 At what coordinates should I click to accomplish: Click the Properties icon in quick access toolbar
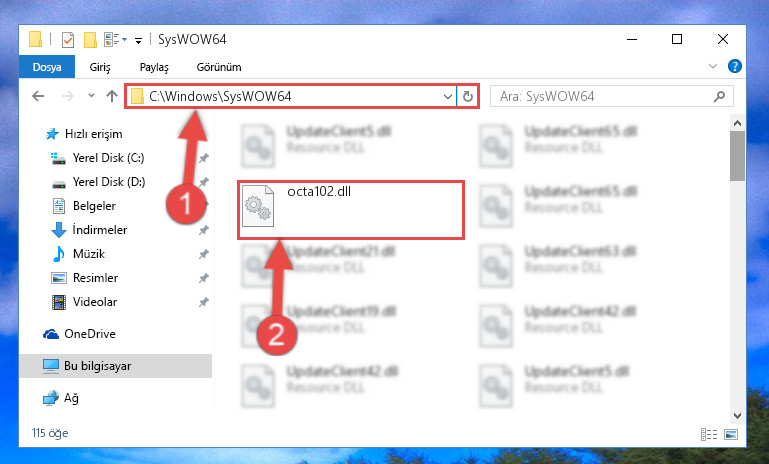pyautogui.click(x=68, y=40)
